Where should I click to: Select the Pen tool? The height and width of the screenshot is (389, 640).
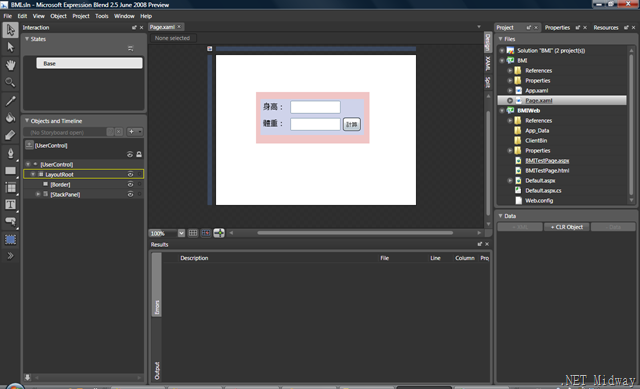[10, 153]
